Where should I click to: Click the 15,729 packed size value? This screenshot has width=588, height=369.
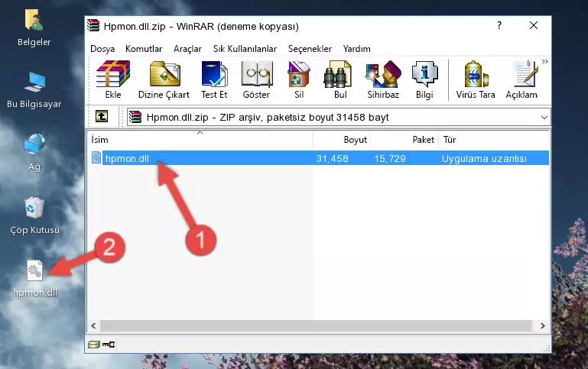point(390,159)
